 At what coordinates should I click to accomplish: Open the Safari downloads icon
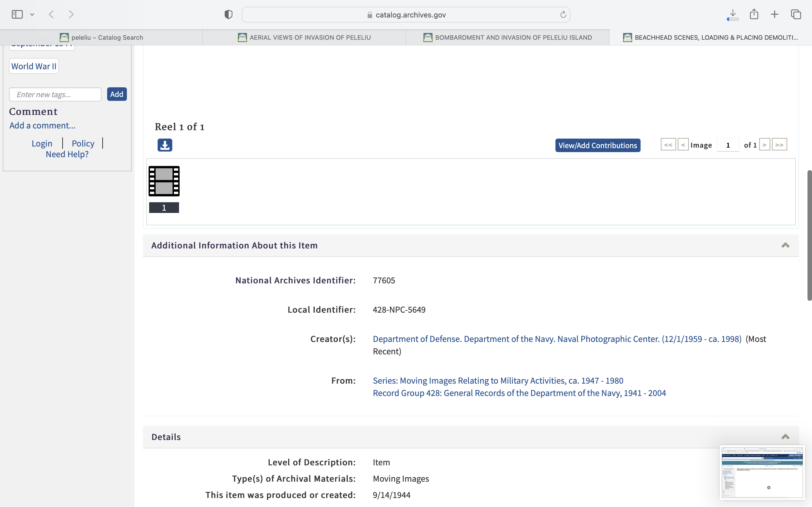pyautogui.click(x=733, y=14)
